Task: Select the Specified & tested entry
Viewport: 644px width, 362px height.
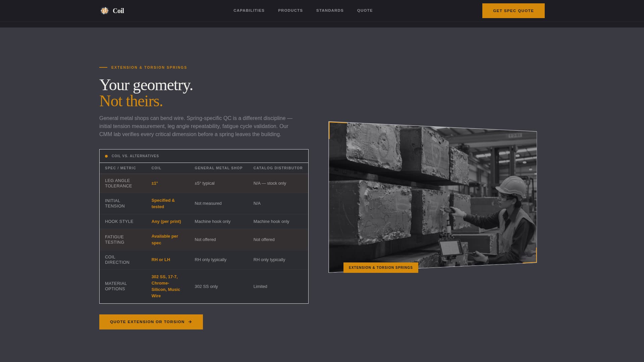Action: click(x=163, y=203)
